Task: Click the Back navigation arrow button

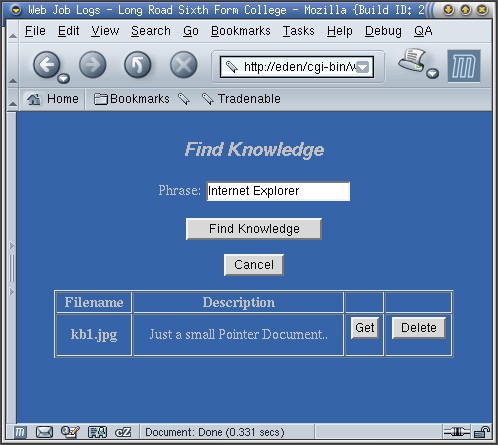Action: [46, 65]
